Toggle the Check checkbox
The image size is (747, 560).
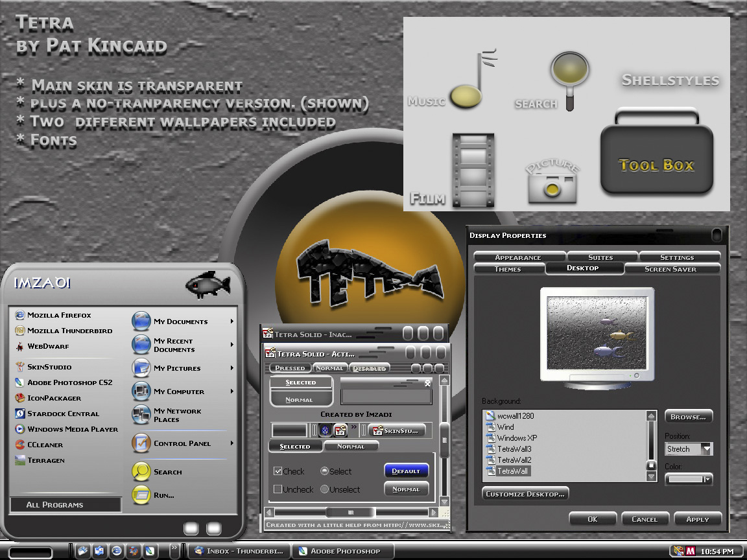(278, 471)
